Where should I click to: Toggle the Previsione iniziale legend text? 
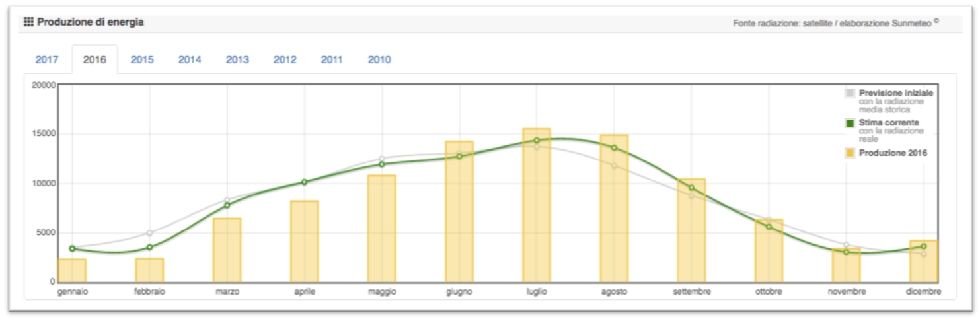click(895, 93)
